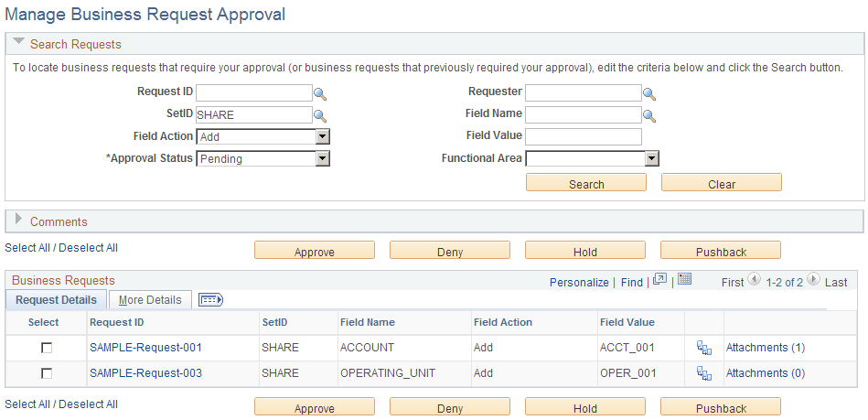The height and width of the screenshot is (420, 868).
Task: Sort by the SetID column header
Action: (274, 322)
